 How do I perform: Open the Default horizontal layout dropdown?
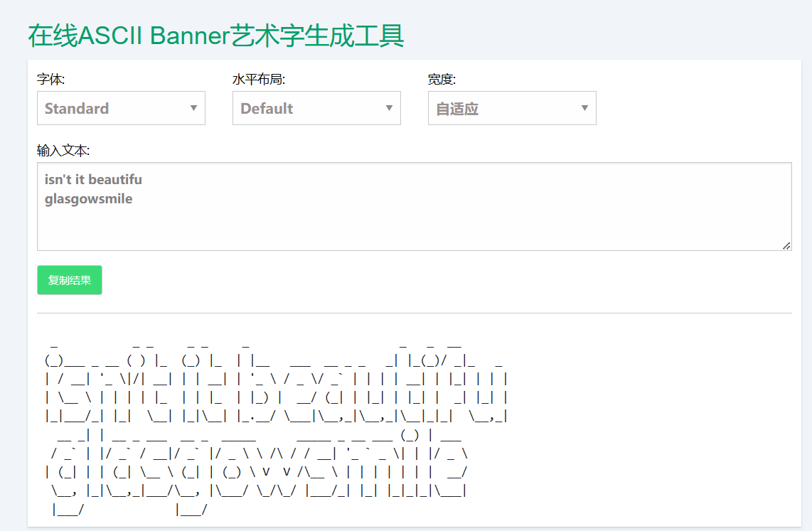tap(316, 108)
